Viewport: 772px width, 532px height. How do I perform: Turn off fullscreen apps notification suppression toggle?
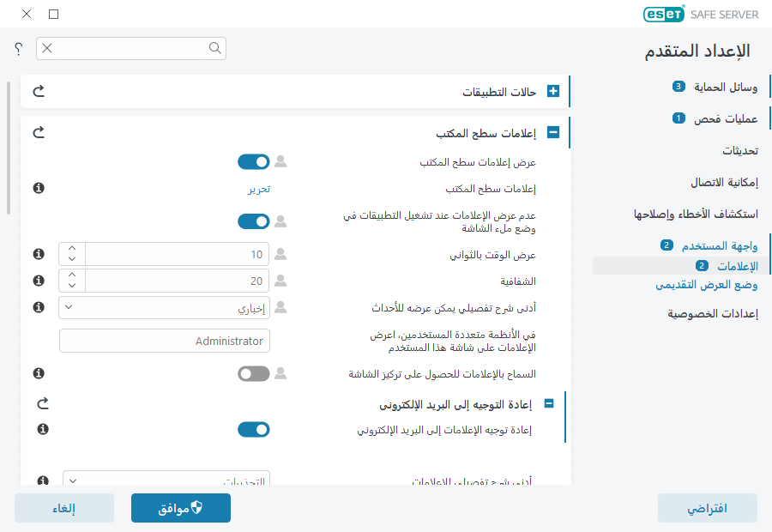coord(253,221)
